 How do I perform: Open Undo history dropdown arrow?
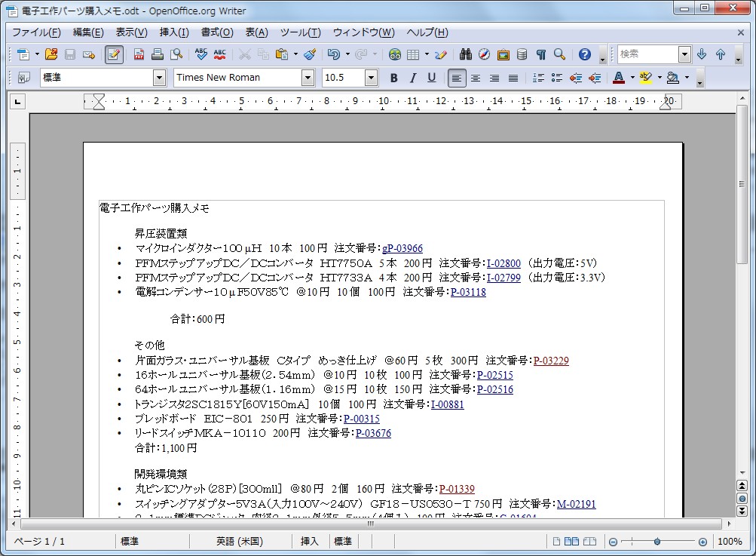347,54
